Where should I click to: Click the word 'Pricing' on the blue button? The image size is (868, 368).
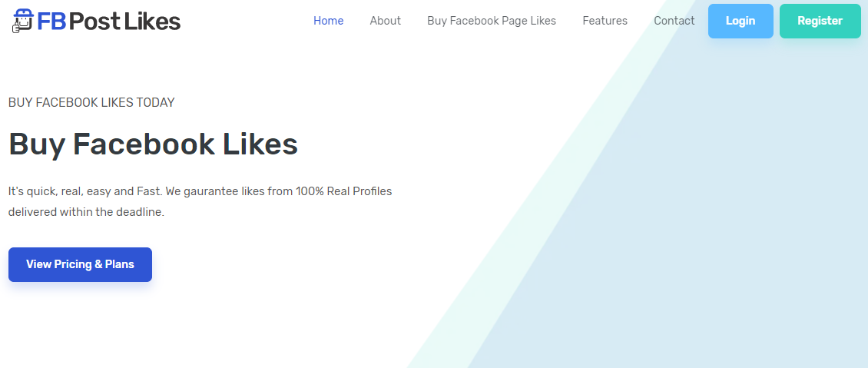[x=73, y=264]
